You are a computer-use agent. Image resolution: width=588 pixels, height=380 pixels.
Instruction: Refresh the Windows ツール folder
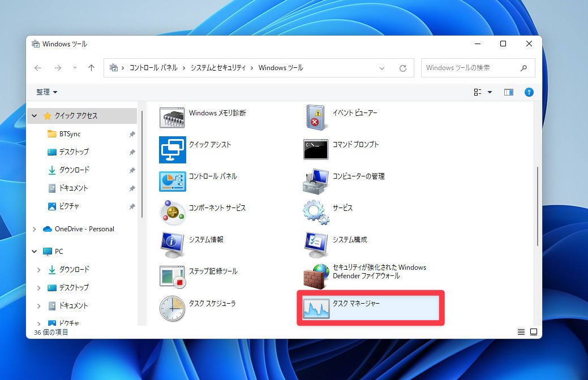tap(403, 68)
